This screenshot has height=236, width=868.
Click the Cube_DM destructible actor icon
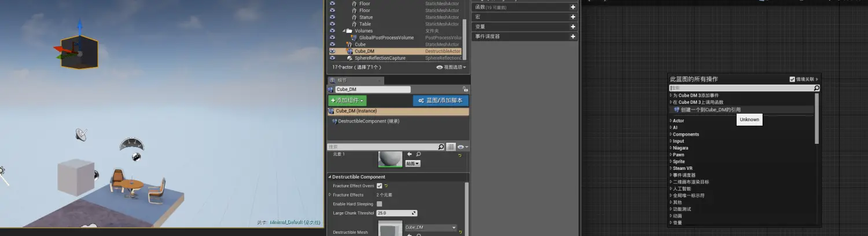coord(350,51)
